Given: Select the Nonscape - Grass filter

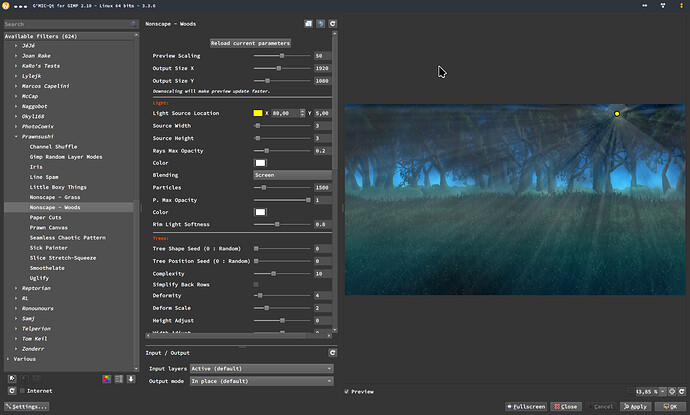Looking at the screenshot, I should pos(55,197).
